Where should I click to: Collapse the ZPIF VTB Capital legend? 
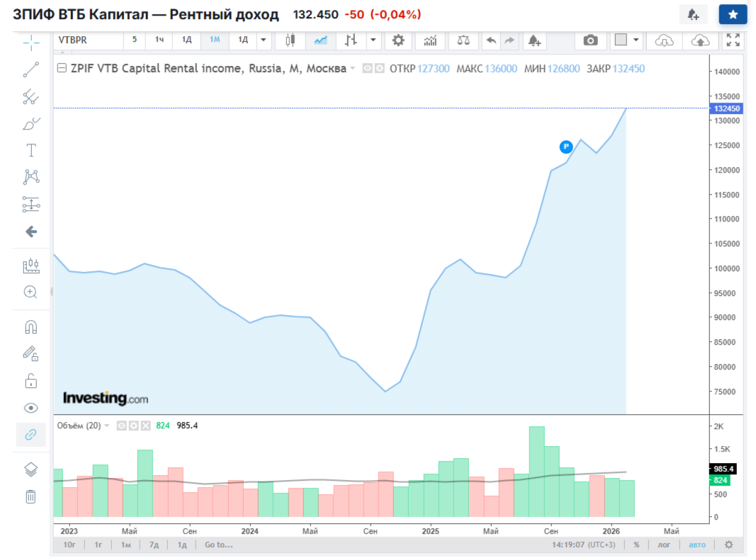coord(62,68)
